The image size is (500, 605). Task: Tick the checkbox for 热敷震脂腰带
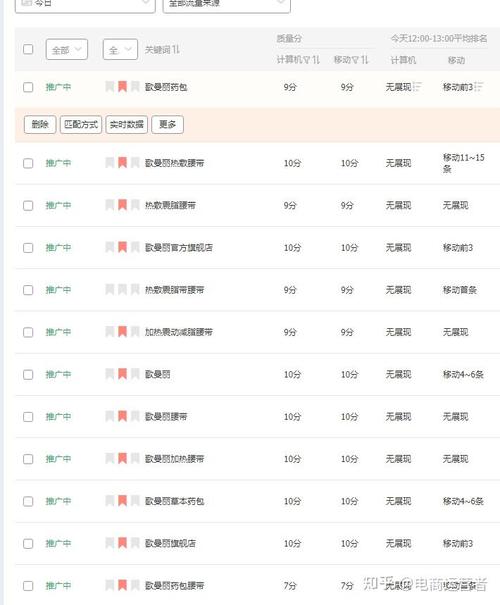pyautogui.click(x=28, y=205)
